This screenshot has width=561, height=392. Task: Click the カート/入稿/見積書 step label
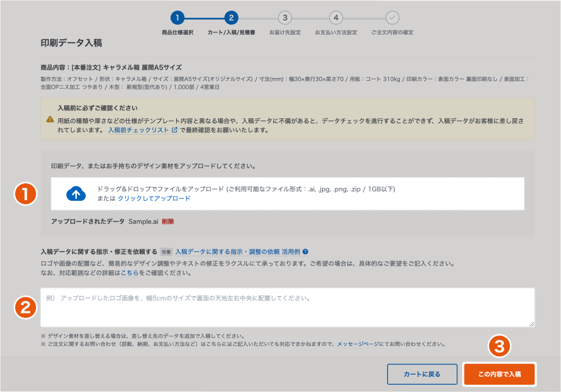pyautogui.click(x=231, y=33)
